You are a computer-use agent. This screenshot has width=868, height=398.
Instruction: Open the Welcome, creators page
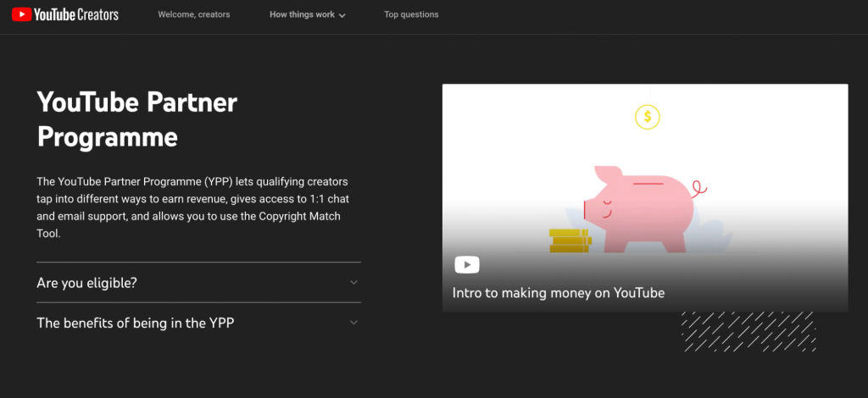[194, 15]
